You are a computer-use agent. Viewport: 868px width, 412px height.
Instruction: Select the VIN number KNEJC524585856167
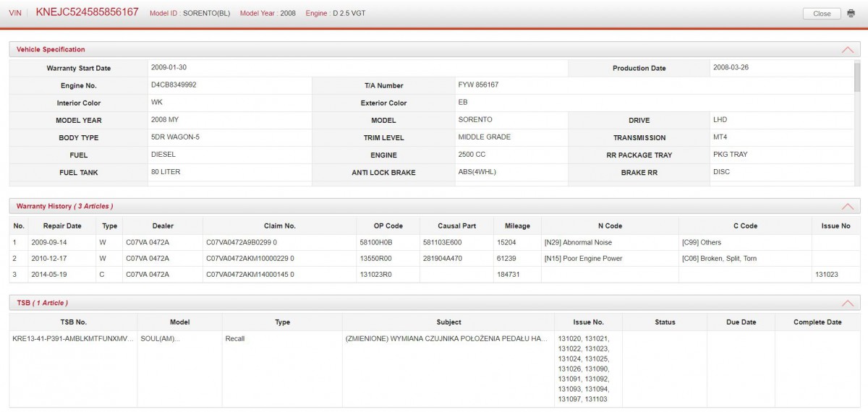click(x=87, y=13)
